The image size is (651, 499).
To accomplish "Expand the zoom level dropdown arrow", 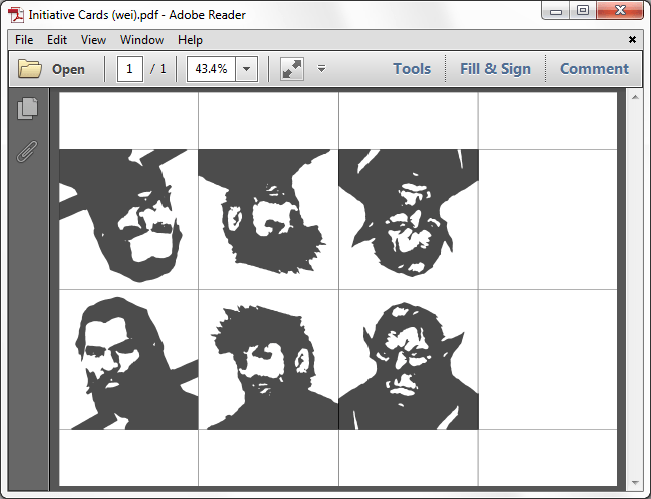I will [x=247, y=69].
